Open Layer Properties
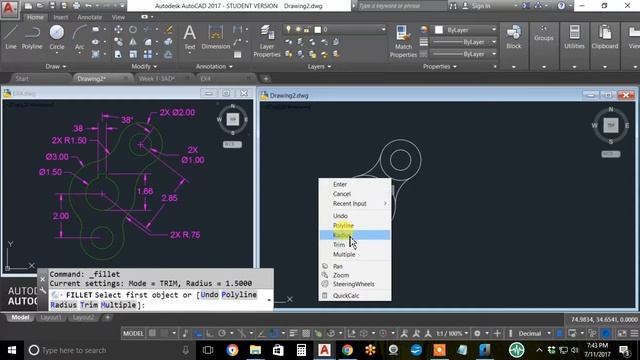 267,41
